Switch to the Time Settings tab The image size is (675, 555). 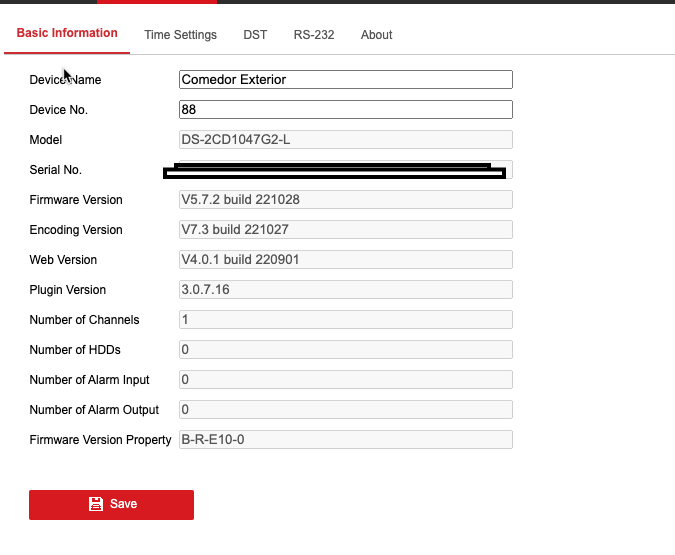180,35
